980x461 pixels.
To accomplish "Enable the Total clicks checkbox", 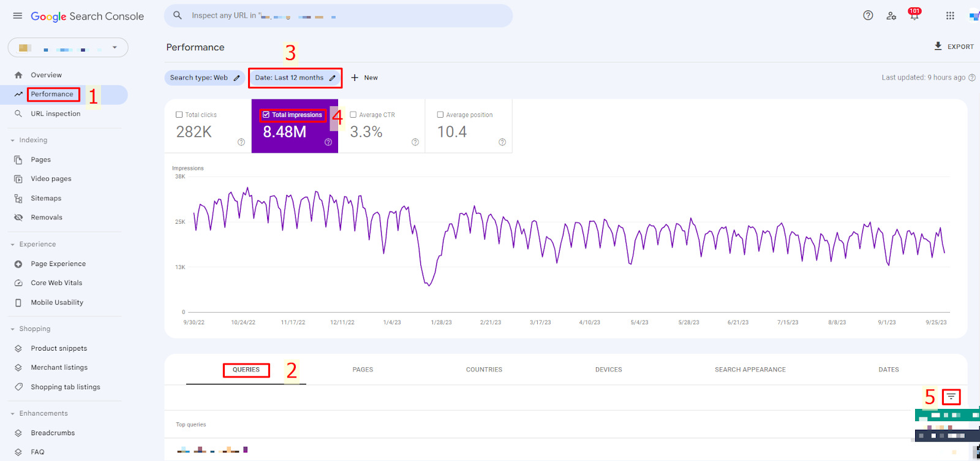I will 179,115.
